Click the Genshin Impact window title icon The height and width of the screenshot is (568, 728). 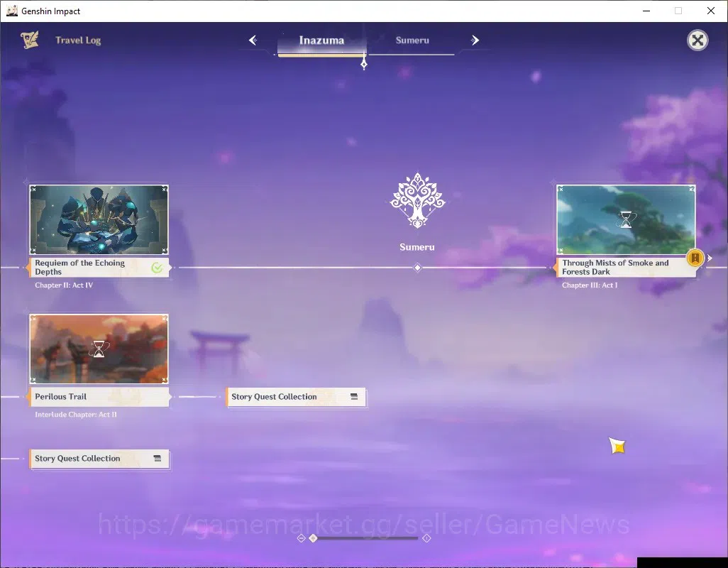(12, 11)
